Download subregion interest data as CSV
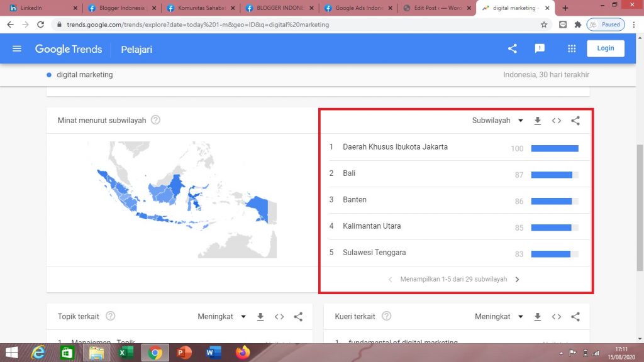The width and height of the screenshot is (644, 362). coord(538,121)
